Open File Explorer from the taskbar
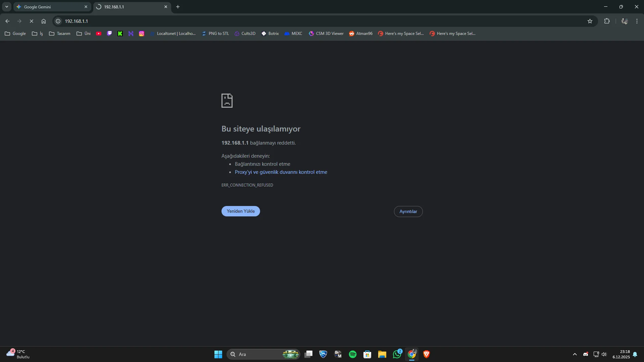Screen dimensions: 644x362 382,354
